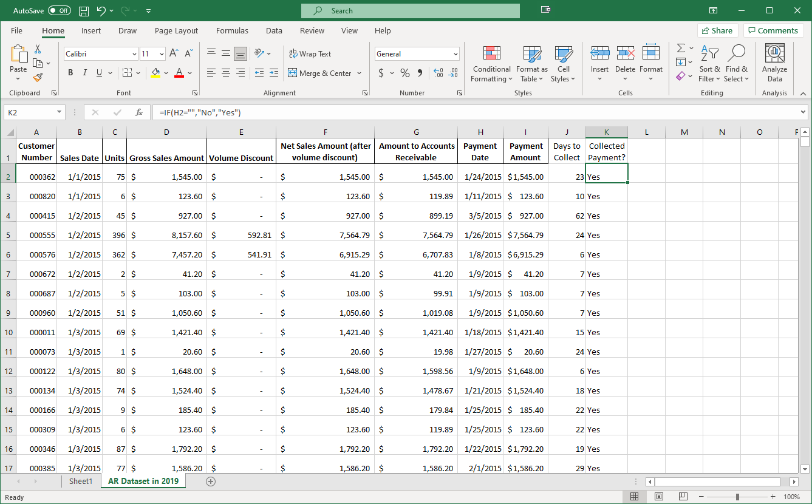
Task: Open the Data ribbon tab
Action: pos(274,30)
